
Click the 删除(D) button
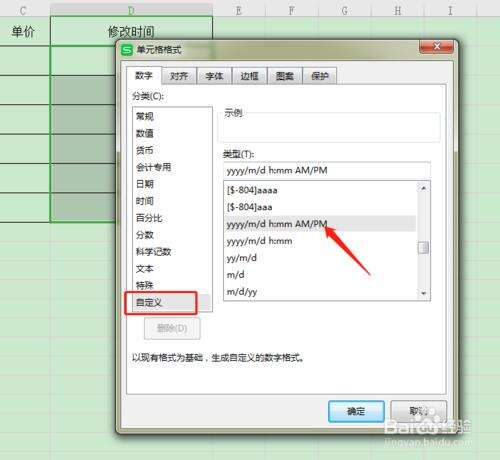click(x=172, y=329)
